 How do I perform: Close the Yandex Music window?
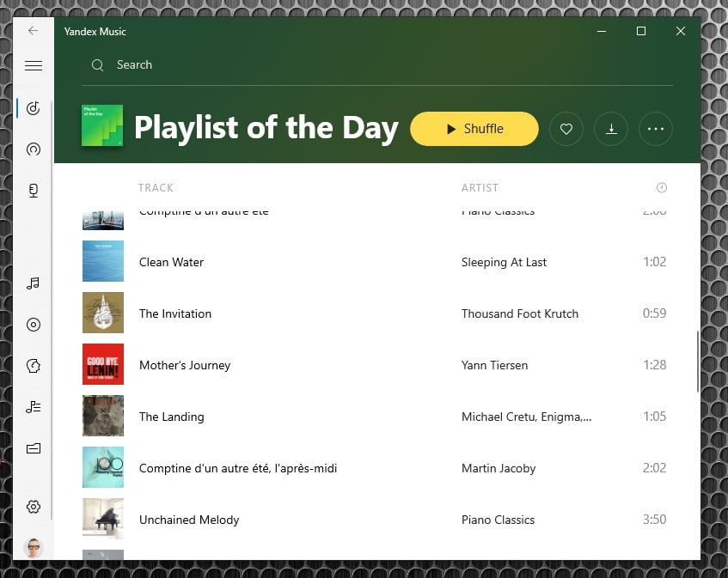(x=681, y=31)
